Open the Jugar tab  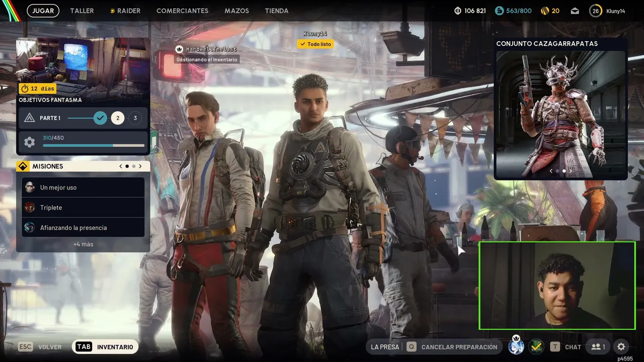[x=43, y=11]
